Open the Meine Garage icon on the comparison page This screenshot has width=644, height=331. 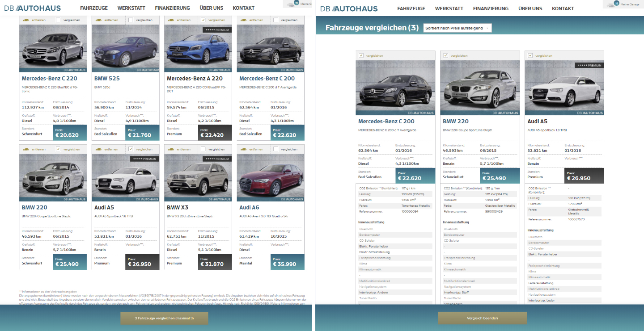pyautogui.click(x=616, y=4)
